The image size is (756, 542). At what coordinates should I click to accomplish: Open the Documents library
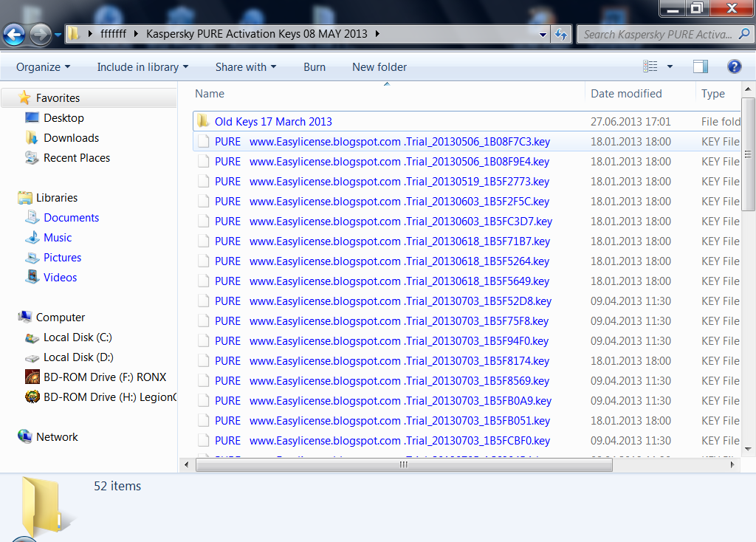pos(72,218)
